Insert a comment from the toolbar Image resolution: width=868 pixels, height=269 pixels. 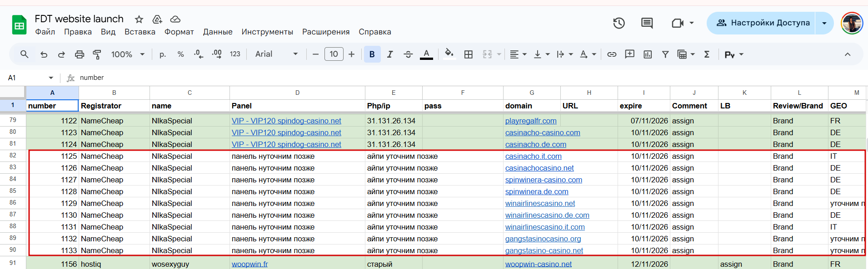pos(630,54)
